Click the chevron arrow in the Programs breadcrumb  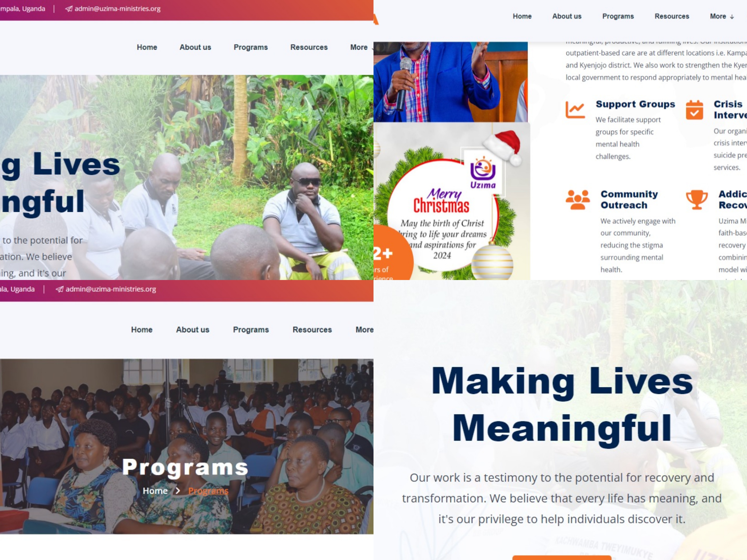click(178, 491)
